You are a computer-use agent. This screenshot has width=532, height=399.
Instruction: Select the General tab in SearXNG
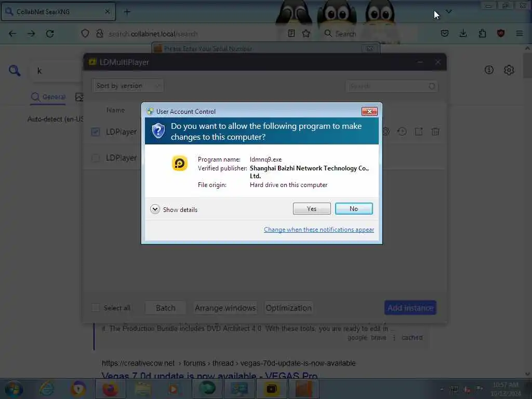48,97
